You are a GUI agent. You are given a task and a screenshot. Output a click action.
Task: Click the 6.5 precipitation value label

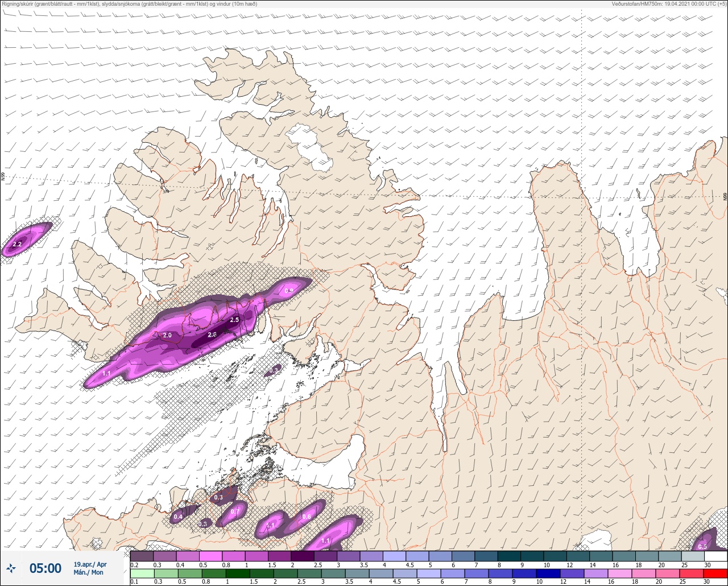[702, 547]
